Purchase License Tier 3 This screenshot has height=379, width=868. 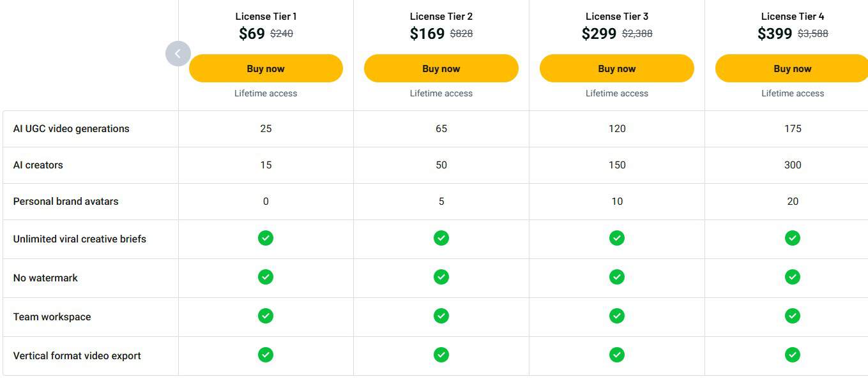tap(616, 68)
